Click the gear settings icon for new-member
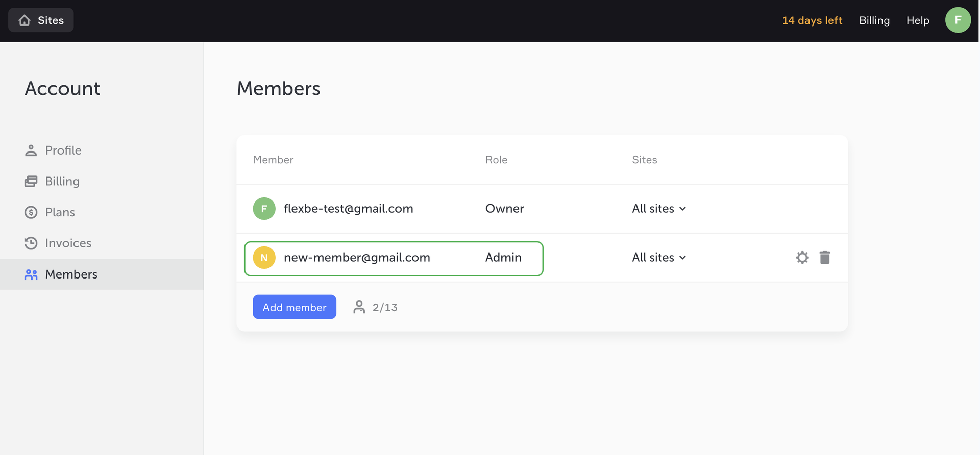 pos(802,258)
